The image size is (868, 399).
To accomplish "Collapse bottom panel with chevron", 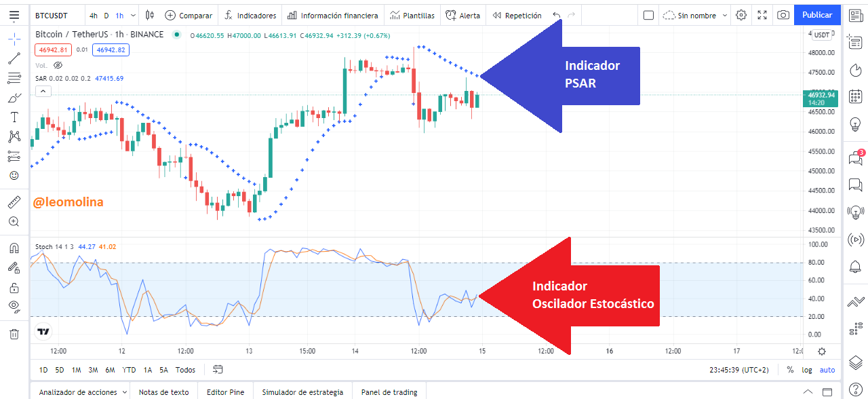I will click(808, 392).
